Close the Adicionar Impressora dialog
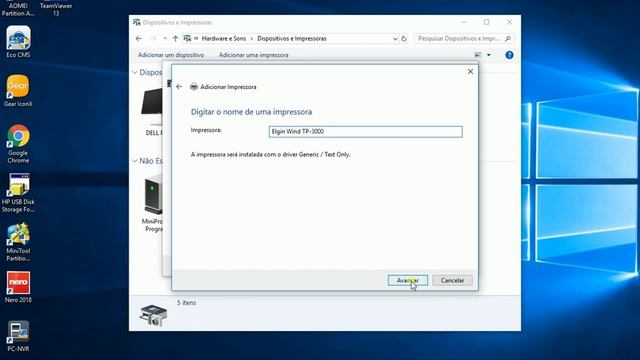This screenshot has width=640, height=360. (470, 71)
